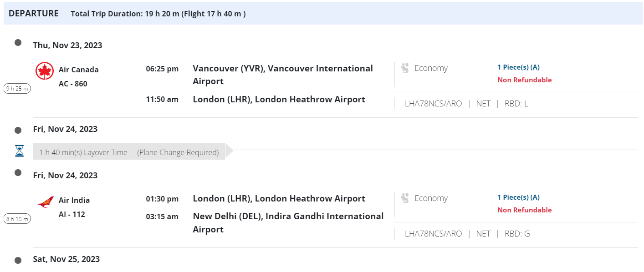Screen dimensions: 644x272
Task: Click the seat icon for flight AC-860
Action: click(x=404, y=68)
